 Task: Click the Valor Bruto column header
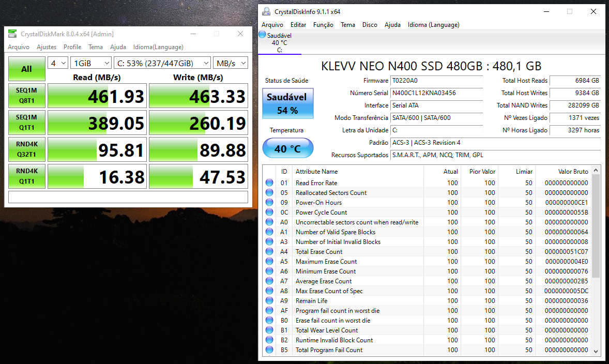tap(563, 171)
